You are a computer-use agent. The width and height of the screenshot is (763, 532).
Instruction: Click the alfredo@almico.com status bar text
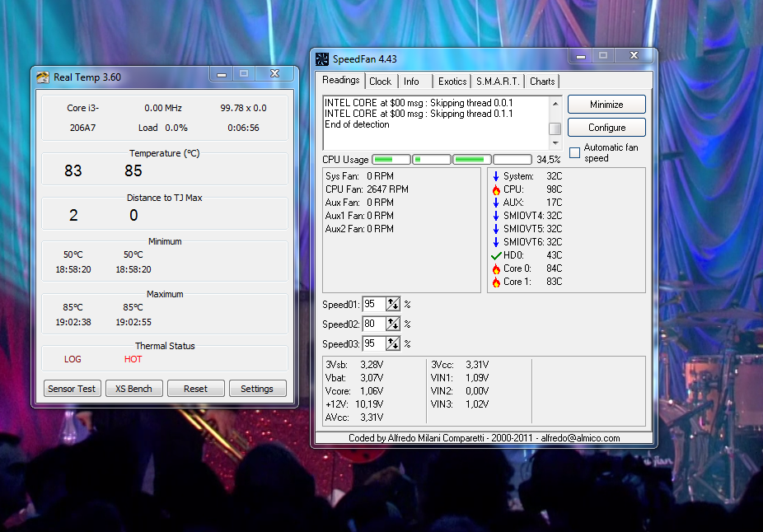pyautogui.click(x=581, y=438)
